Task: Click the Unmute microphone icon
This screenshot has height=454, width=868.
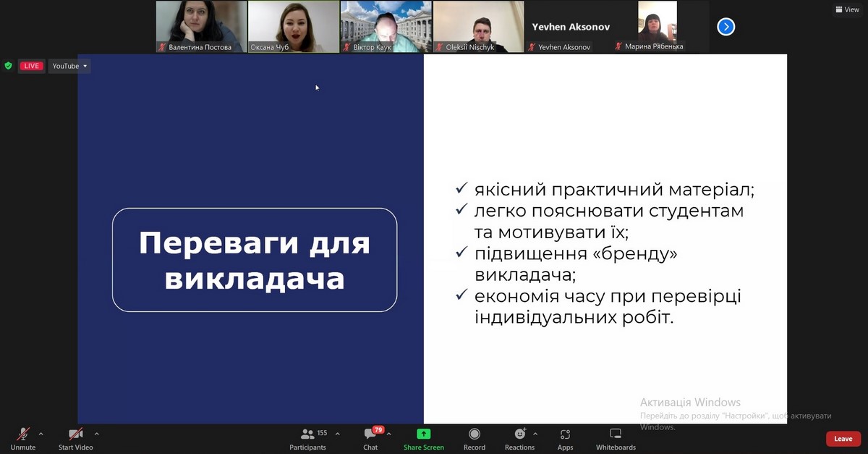Action: coord(23,434)
